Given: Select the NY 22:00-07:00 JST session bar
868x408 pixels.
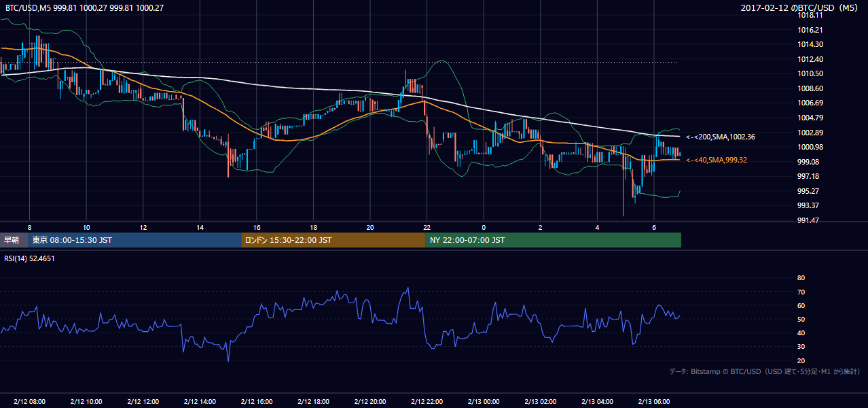Looking at the screenshot, I should point(553,240).
